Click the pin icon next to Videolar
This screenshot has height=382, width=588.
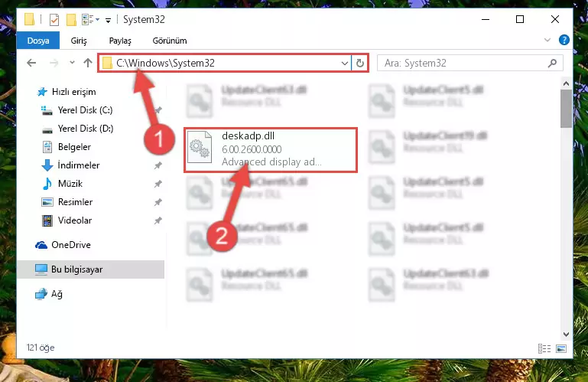(x=158, y=220)
